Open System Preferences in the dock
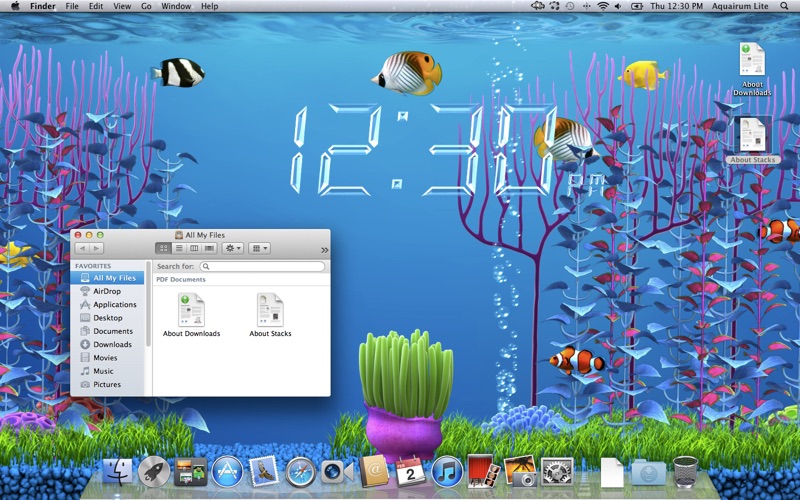The height and width of the screenshot is (500, 800). (556, 471)
